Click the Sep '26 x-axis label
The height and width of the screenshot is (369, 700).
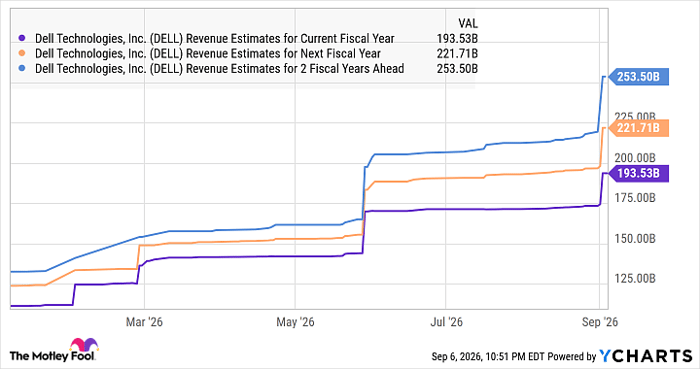pos(600,322)
